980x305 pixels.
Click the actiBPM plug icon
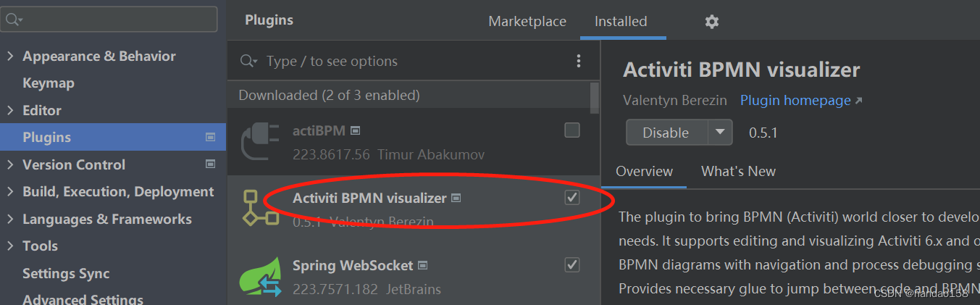[x=260, y=141]
